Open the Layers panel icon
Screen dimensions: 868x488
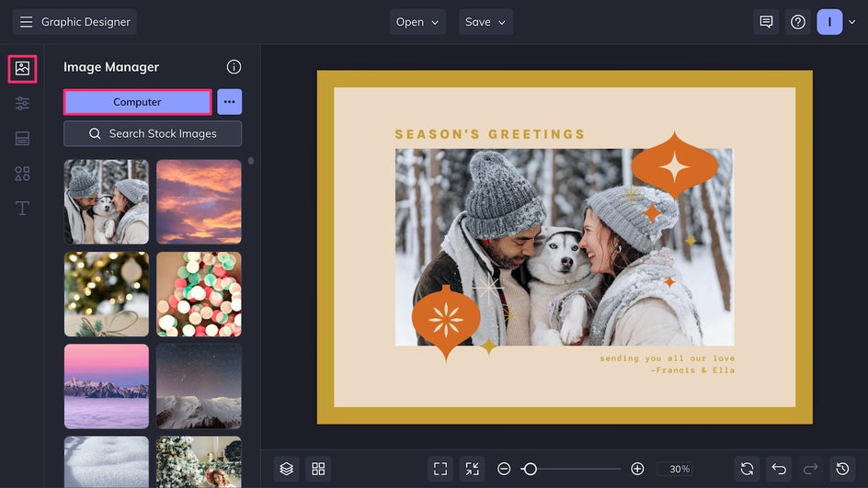point(286,469)
